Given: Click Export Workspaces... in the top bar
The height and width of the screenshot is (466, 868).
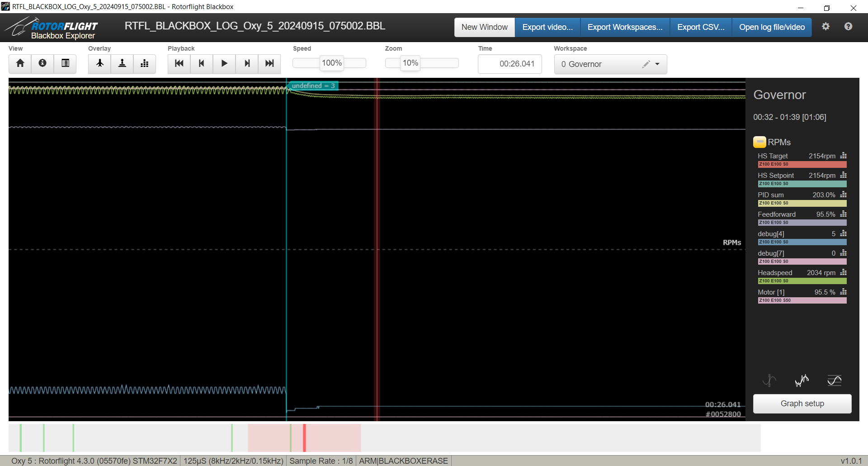Looking at the screenshot, I should [625, 27].
